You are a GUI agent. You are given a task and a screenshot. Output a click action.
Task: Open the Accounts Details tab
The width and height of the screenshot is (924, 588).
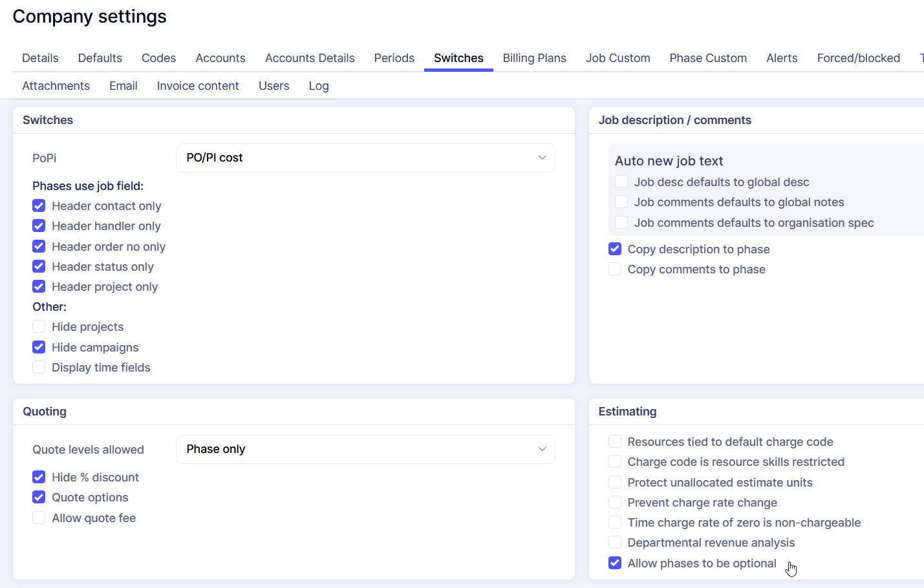pos(310,58)
